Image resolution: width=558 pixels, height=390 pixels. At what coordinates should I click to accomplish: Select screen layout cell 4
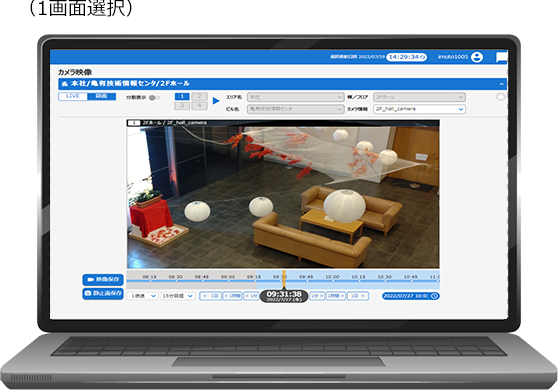pos(199,106)
